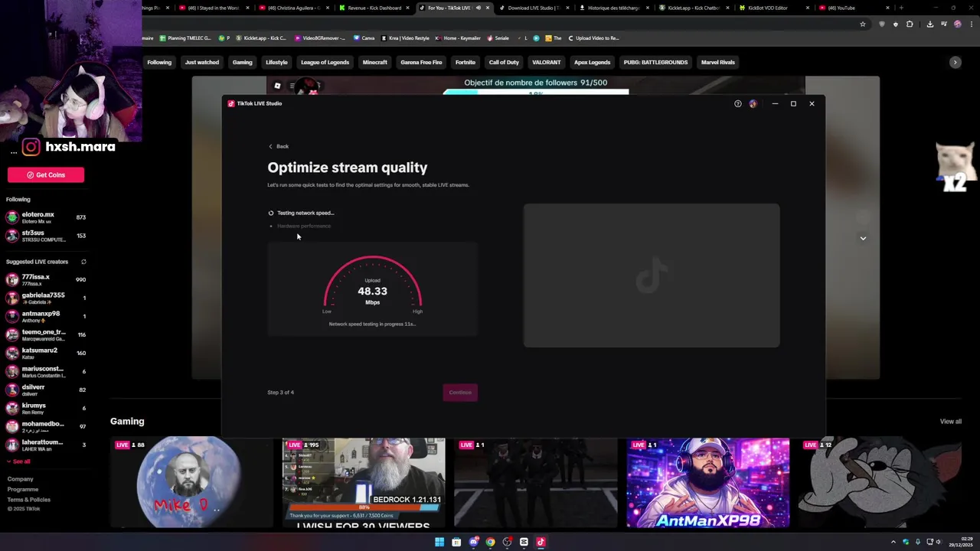Open str3sus channel in Following list
Screen dimensions: 980x551
(x=46, y=236)
